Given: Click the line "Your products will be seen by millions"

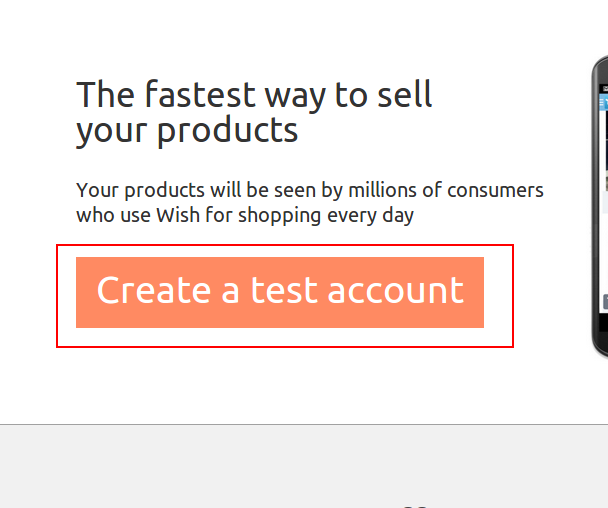Looking at the screenshot, I should pos(310,190).
